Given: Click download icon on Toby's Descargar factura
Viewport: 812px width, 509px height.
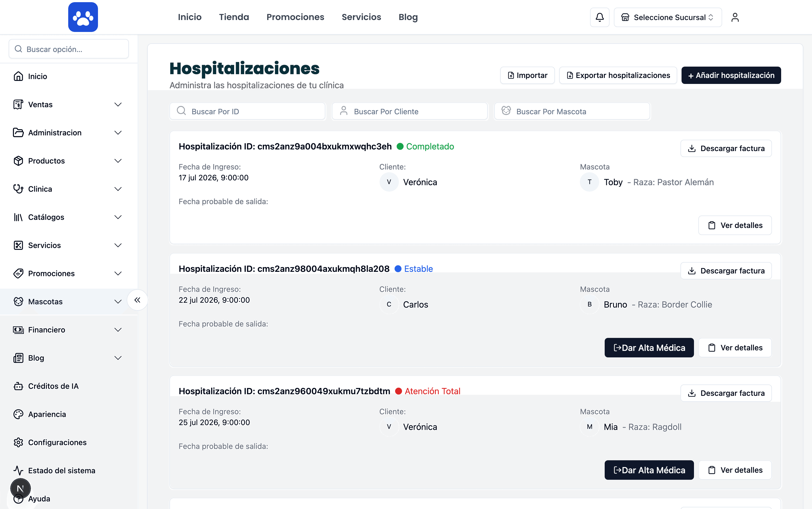Looking at the screenshot, I should pos(692,148).
